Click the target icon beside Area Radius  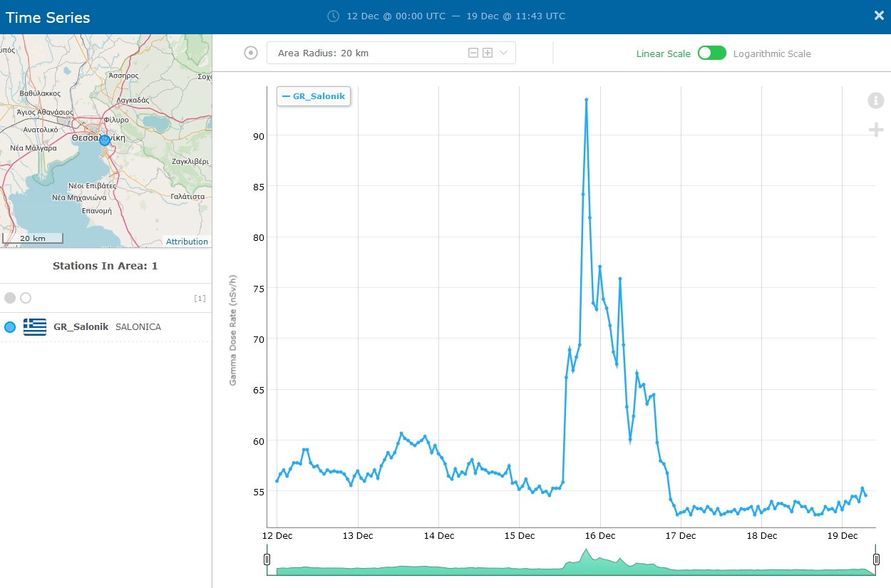click(x=251, y=53)
